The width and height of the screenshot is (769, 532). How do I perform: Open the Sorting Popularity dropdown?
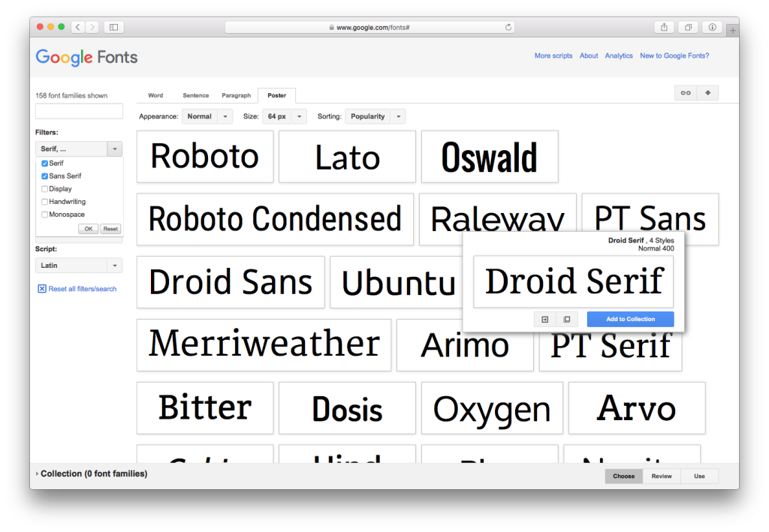(x=375, y=116)
